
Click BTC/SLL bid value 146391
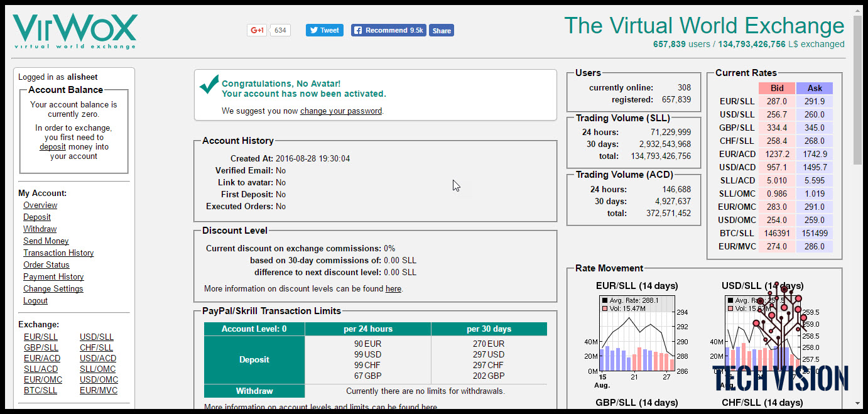click(x=777, y=233)
